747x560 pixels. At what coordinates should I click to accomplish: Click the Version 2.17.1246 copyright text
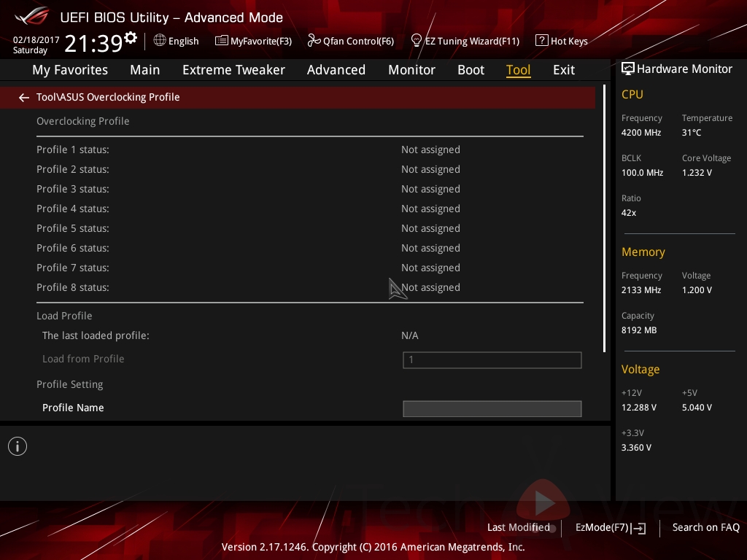[373, 547]
